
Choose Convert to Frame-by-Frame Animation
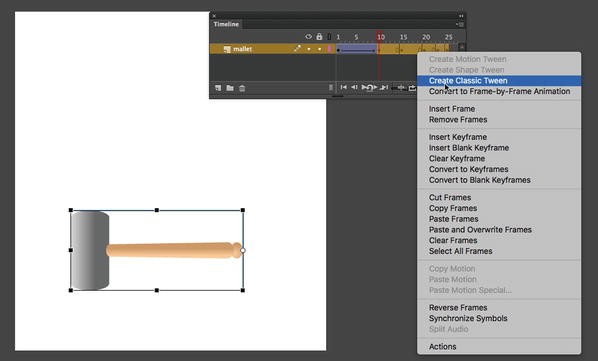pyautogui.click(x=499, y=91)
